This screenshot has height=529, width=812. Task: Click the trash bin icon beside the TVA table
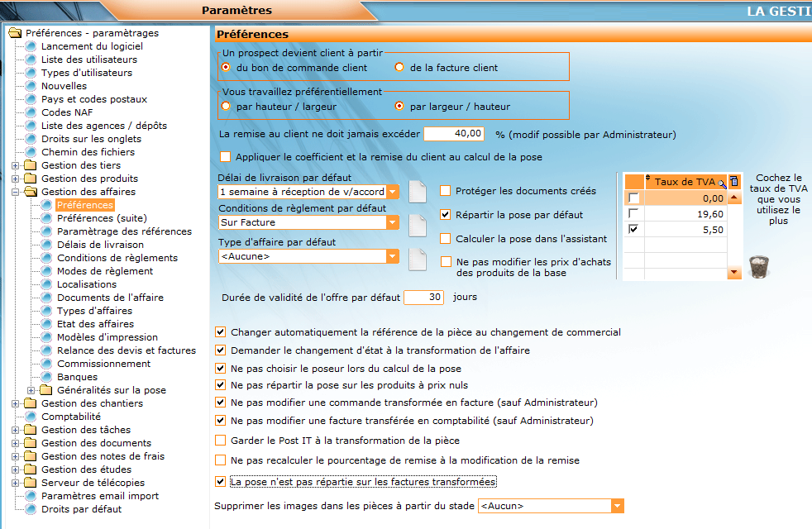pos(758,267)
